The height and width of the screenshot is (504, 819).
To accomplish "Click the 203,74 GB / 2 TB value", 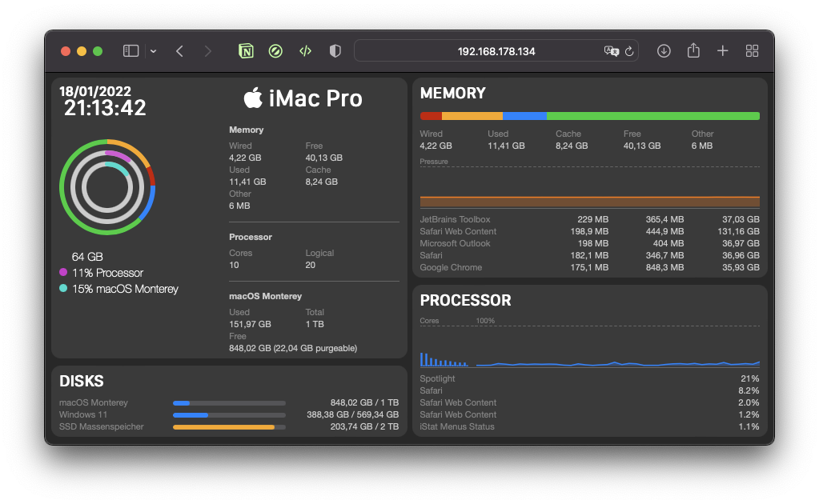I will [x=364, y=426].
